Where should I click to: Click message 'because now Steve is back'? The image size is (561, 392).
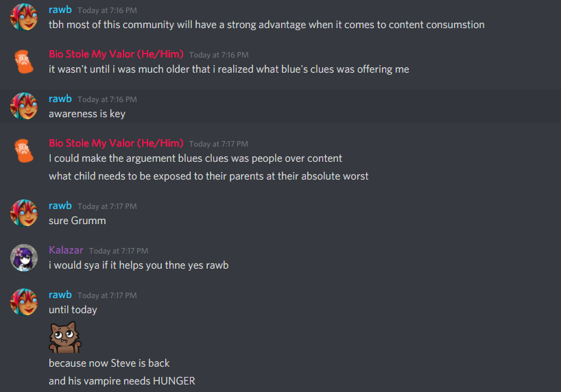click(x=109, y=363)
